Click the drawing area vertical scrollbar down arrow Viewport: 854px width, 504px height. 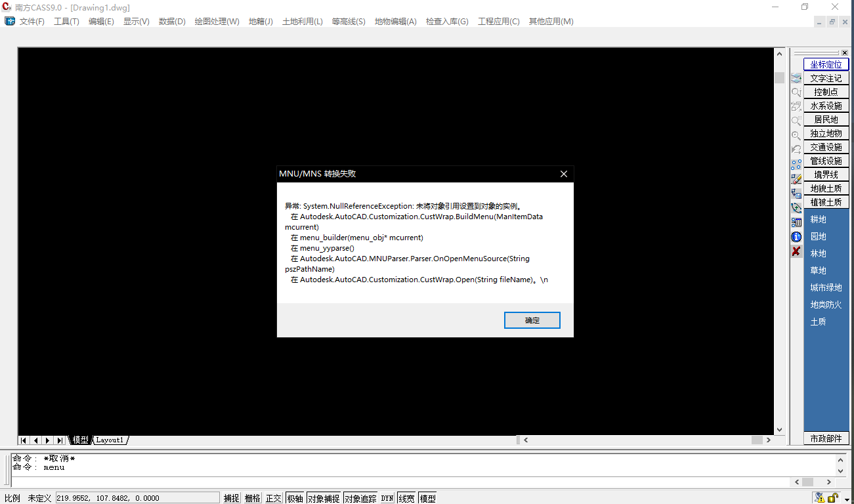(x=779, y=430)
